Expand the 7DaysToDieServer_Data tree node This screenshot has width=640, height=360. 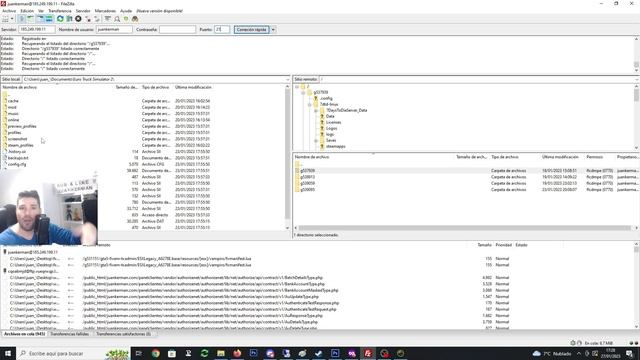[316, 110]
